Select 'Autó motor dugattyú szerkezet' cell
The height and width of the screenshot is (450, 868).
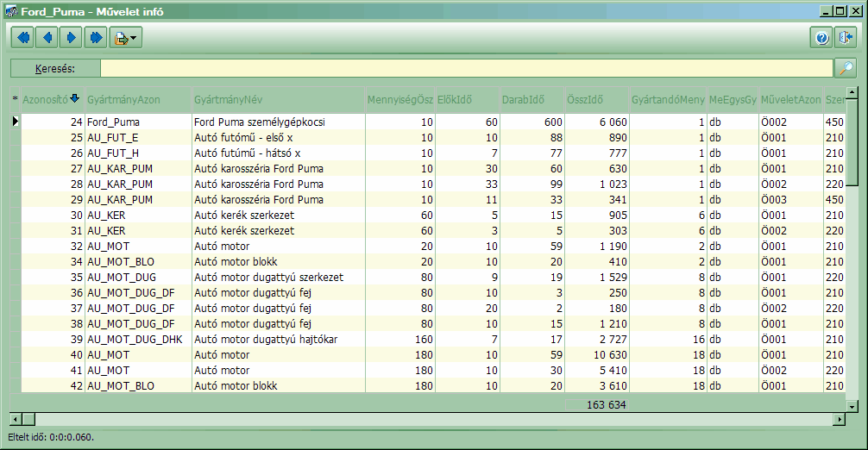(278, 277)
